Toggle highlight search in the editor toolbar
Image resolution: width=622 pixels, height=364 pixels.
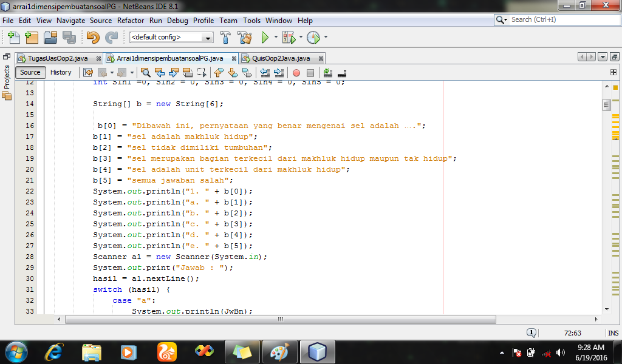(x=186, y=72)
